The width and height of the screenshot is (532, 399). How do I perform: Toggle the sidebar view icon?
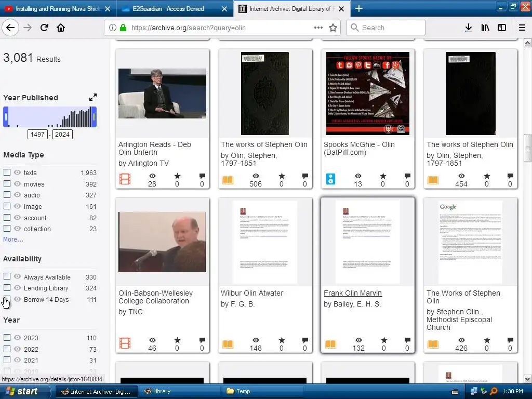pyautogui.click(x=501, y=28)
